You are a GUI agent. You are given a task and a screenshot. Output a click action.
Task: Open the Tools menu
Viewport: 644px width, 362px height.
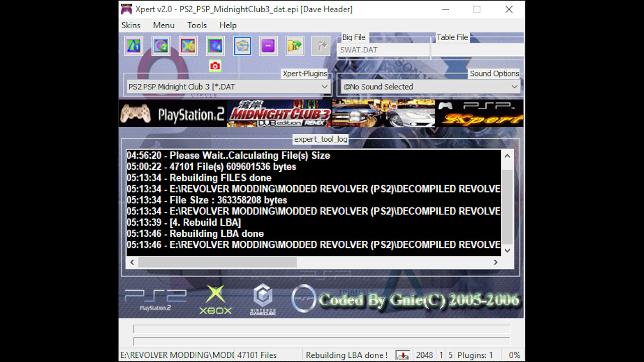pos(197,25)
